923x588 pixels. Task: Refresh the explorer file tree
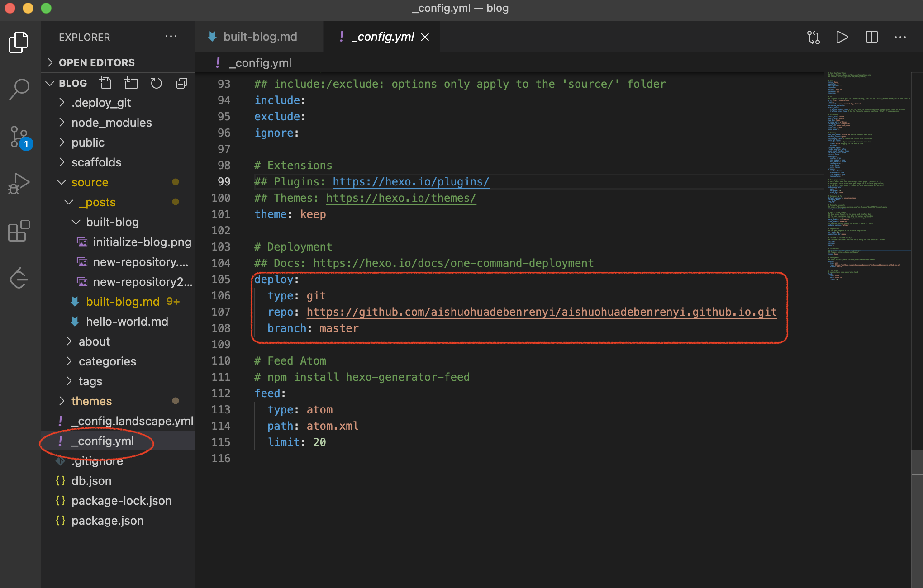tap(156, 83)
